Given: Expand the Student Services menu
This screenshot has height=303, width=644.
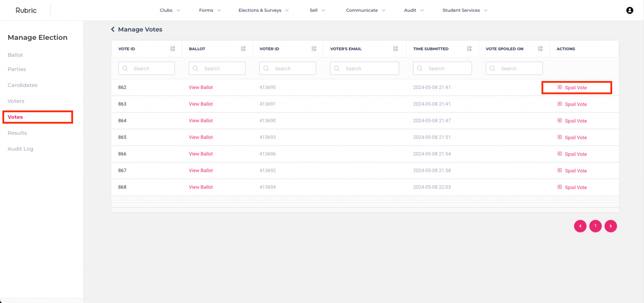Looking at the screenshot, I should [x=465, y=10].
